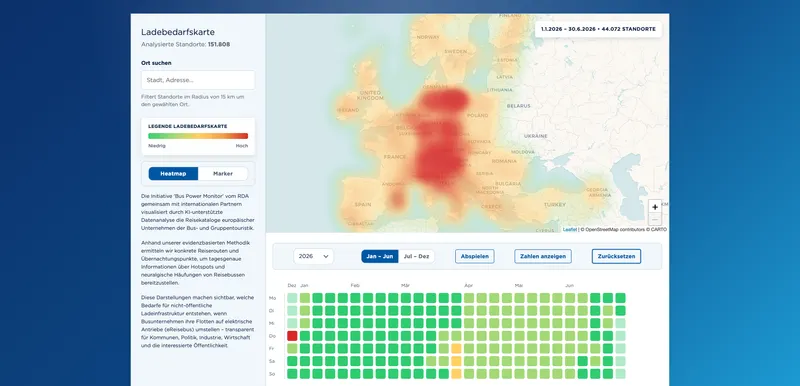Viewport: 800px width, 386px height.
Task: Open the Leaflet attribution link
Action: click(570, 229)
